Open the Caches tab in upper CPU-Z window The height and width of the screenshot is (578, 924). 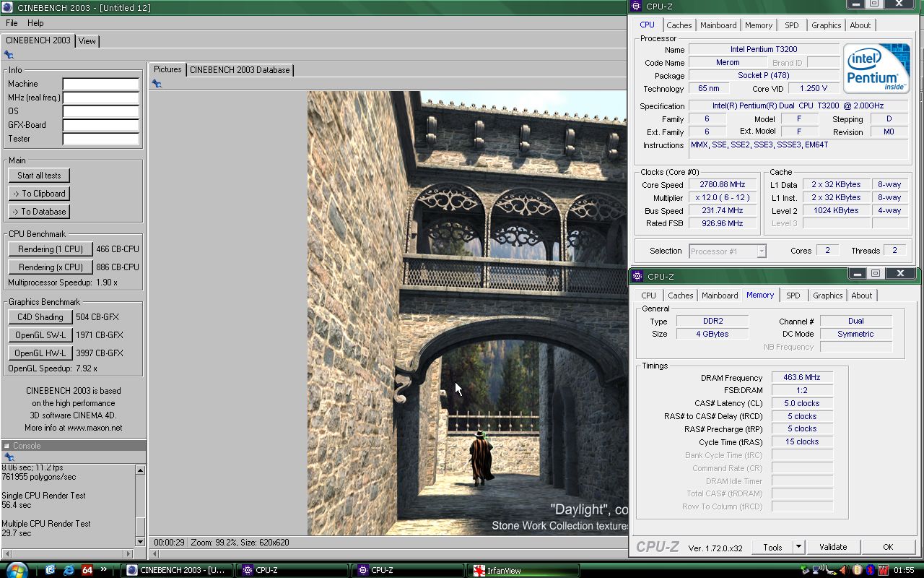[x=679, y=25]
